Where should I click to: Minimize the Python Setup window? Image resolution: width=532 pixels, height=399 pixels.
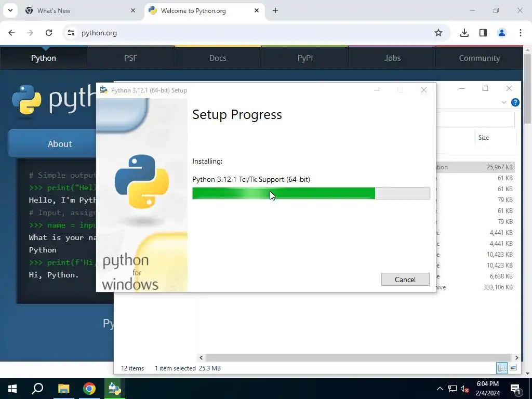tap(377, 90)
